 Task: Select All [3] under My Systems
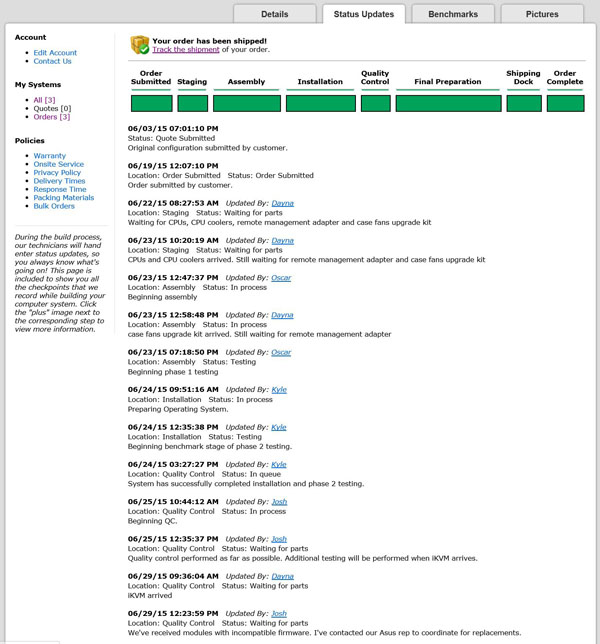[x=44, y=100]
